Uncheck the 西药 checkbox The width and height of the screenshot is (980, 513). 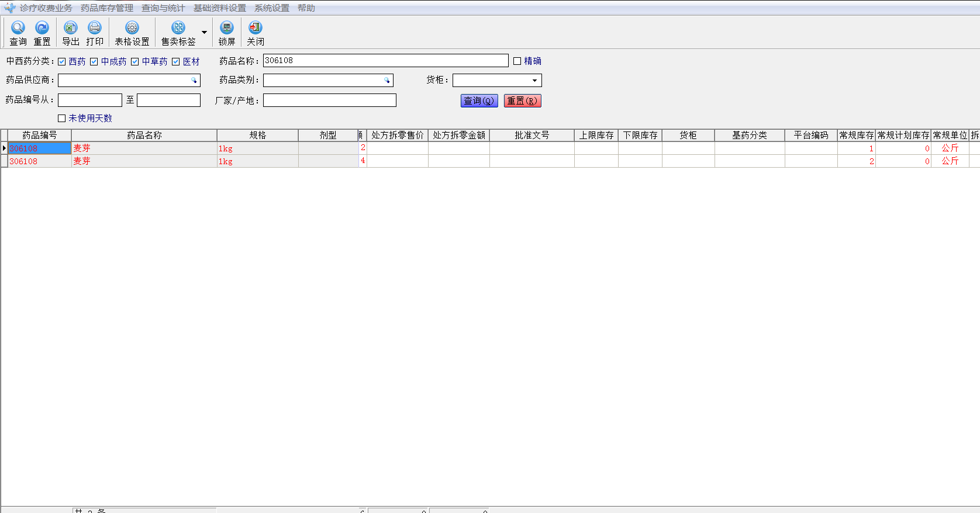tap(62, 61)
